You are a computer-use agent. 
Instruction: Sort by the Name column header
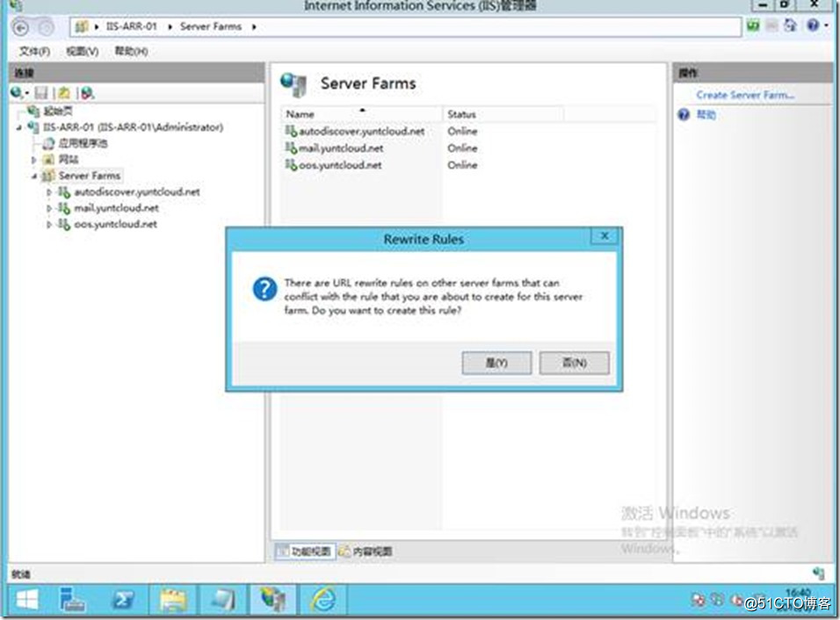[x=361, y=114]
